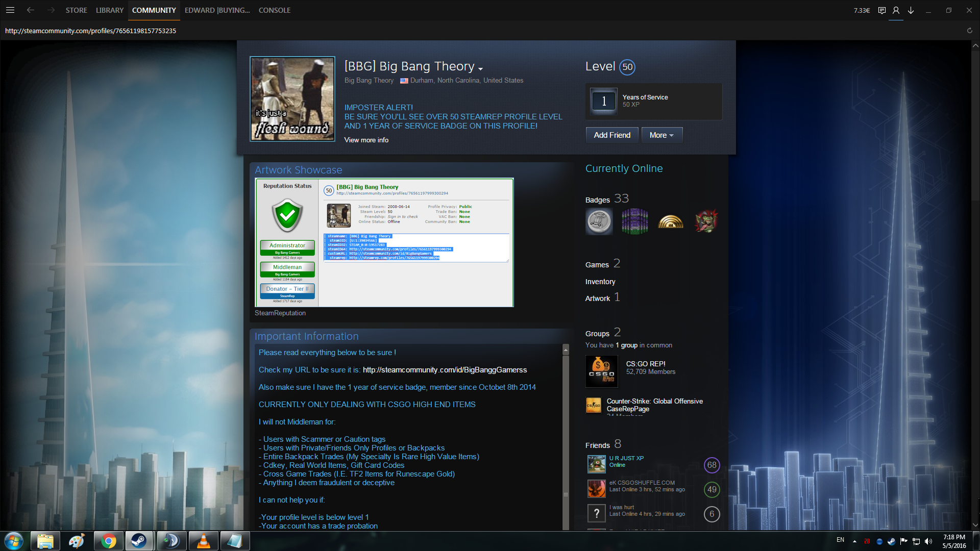Image resolution: width=980 pixels, height=551 pixels.
Task: Expand the View more info link
Action: pos(366,140)
